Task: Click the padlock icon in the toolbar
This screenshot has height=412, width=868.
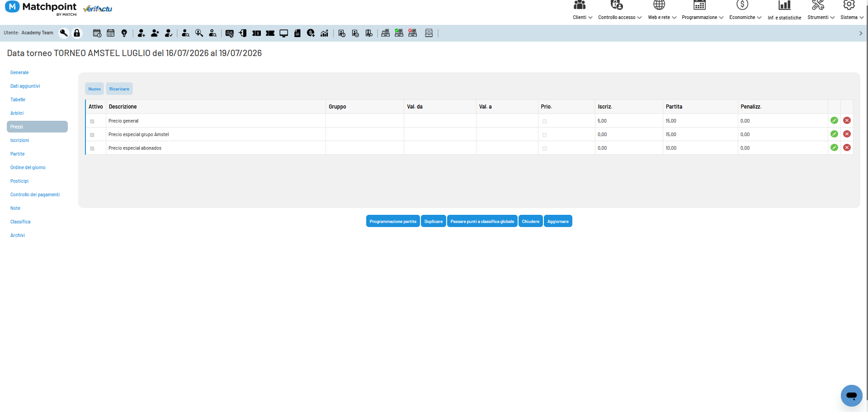Action: coord(77,33)
